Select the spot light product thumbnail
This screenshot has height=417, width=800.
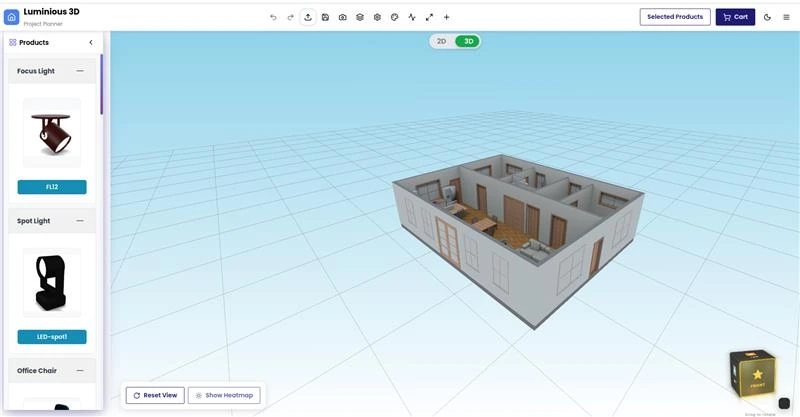(52, 282)
